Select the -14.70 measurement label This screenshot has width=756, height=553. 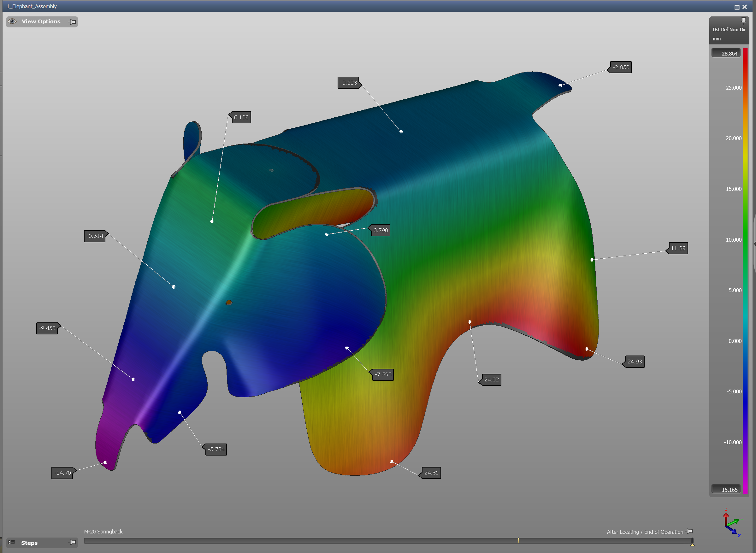(62, 473)
